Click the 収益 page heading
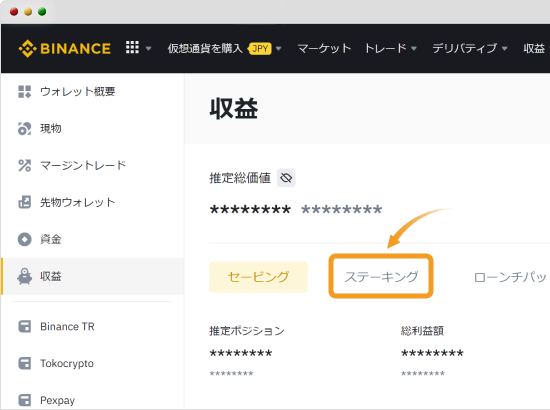The height and width of the screenshot is (410, 550). [x=234, y=108]
